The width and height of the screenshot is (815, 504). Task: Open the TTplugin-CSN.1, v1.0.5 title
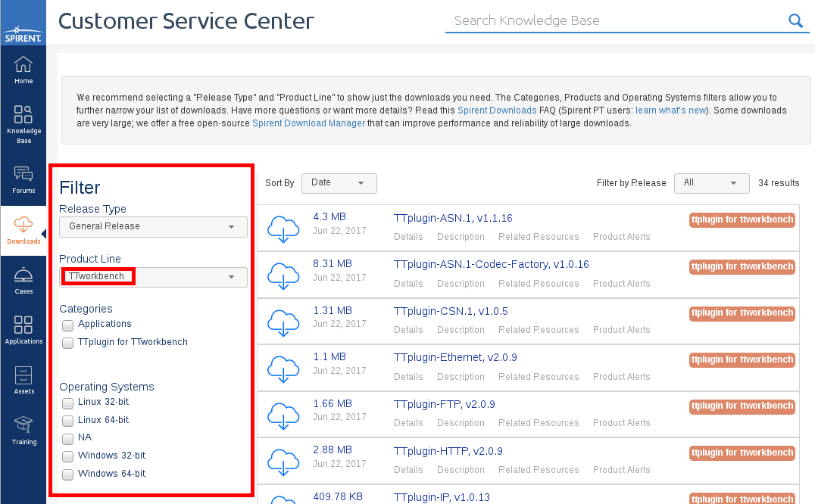(451, 312)
